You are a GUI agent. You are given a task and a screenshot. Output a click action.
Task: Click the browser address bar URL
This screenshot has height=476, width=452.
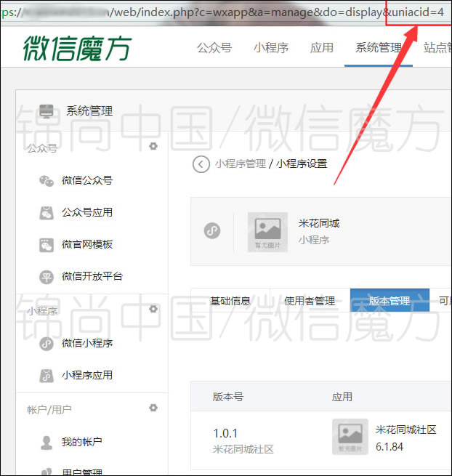(x=223, y=12)
